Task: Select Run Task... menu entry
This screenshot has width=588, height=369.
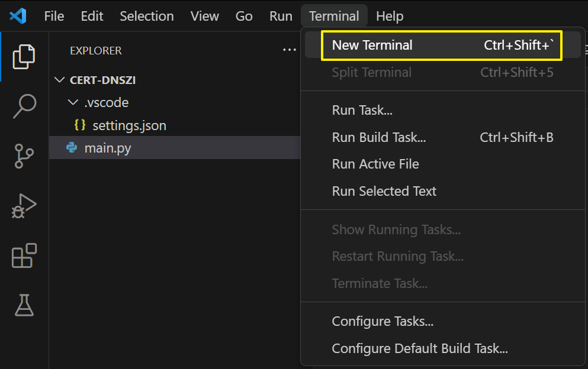Action: [362, 110]
